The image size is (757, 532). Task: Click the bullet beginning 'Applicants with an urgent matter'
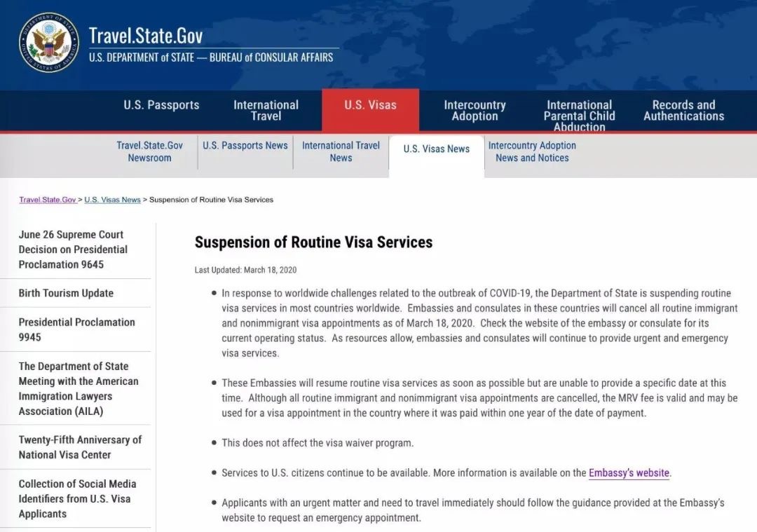pos(473,510)
